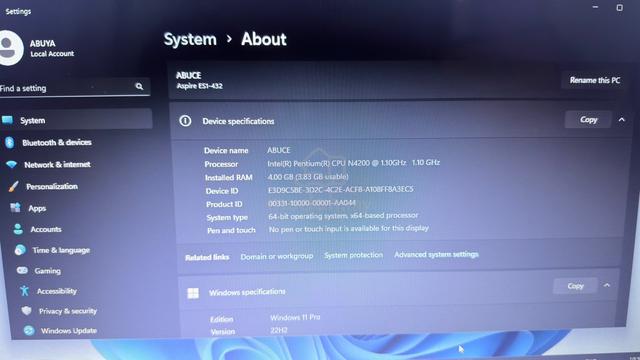This screenshot has width=640, height=360.
Task: Click the Windows logo by Windows specifications
Action: [x=193, y=293]
